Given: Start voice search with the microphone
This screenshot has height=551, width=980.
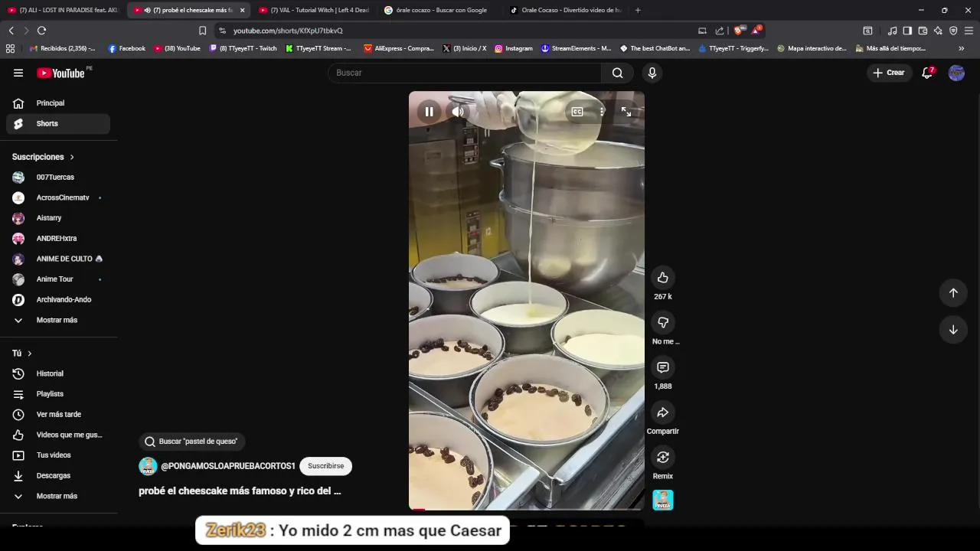Looking at the screenshot, I should tap(652, 73).
